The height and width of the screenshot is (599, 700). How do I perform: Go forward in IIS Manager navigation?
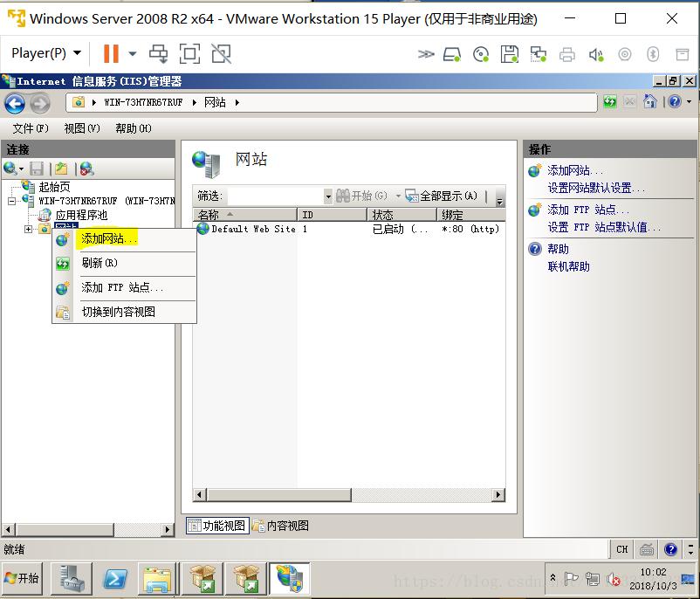pyautogui.click(x=40, y=104)
